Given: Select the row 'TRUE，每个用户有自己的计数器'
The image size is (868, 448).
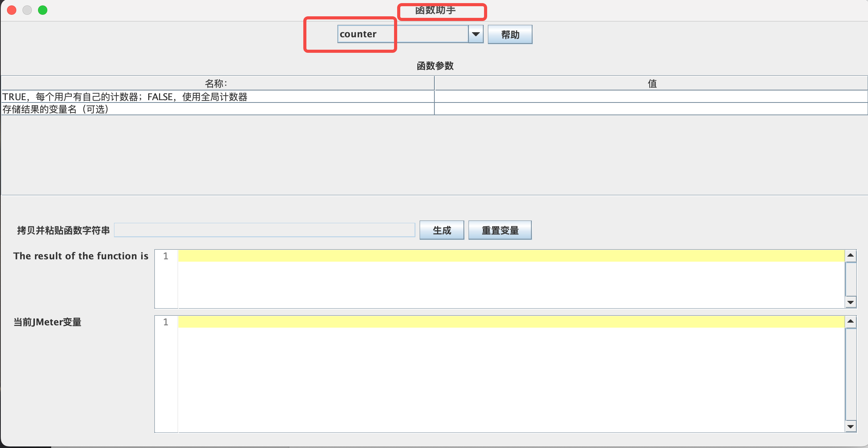Looking at the screenshot, I should (x=218, y=97).
